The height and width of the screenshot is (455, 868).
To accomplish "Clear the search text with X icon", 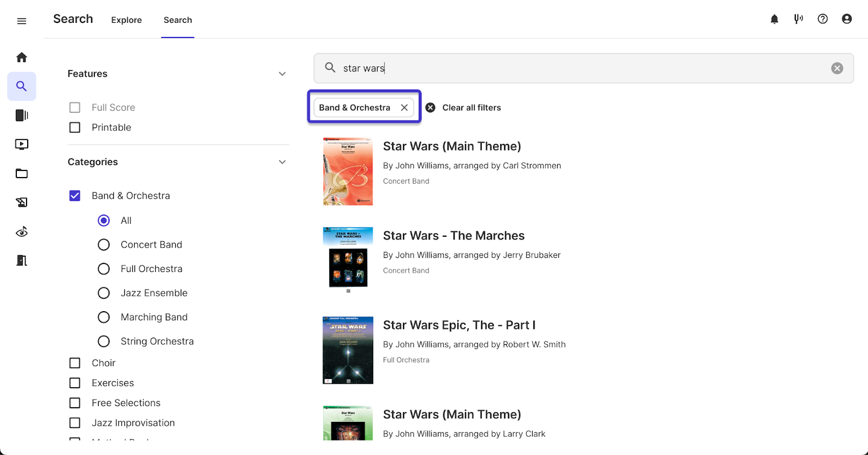I will [837, 68].
